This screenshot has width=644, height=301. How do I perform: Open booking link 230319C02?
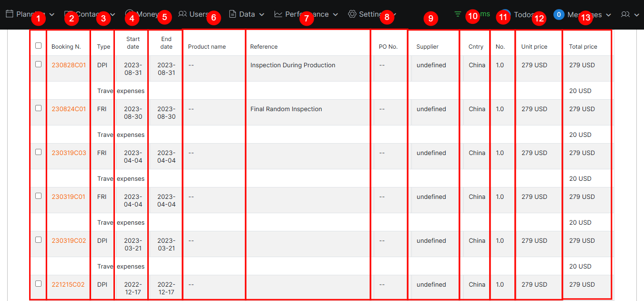tap(69, 241)
